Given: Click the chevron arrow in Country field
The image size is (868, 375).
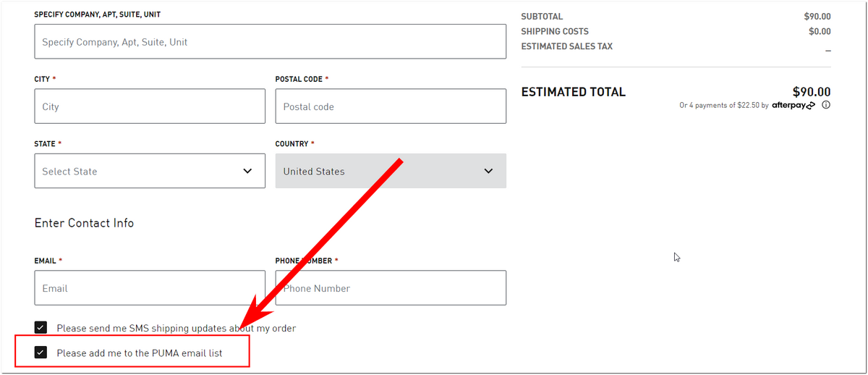Looking at the screenshot, I should (x=488, y=172).
